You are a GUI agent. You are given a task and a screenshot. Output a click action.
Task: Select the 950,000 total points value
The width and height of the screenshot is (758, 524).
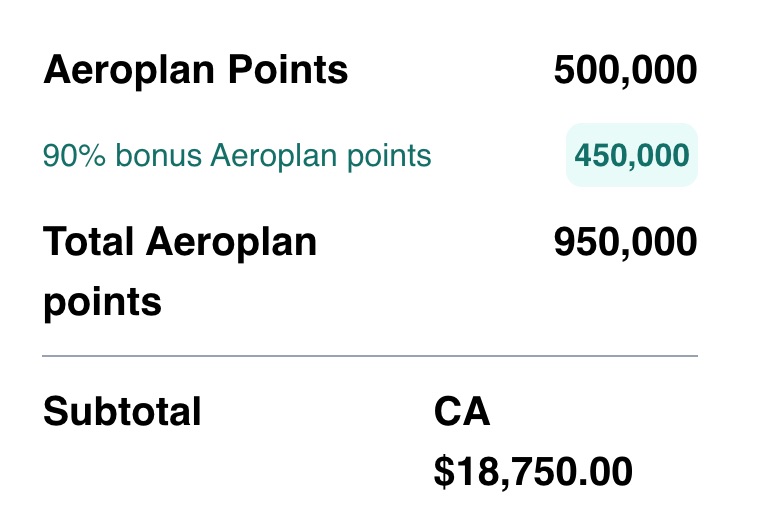[x=624, y=243]
